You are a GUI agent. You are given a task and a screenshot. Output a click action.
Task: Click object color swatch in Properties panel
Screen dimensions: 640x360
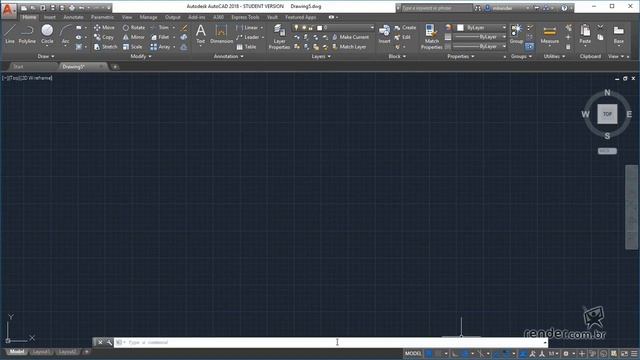coord(460,27)
